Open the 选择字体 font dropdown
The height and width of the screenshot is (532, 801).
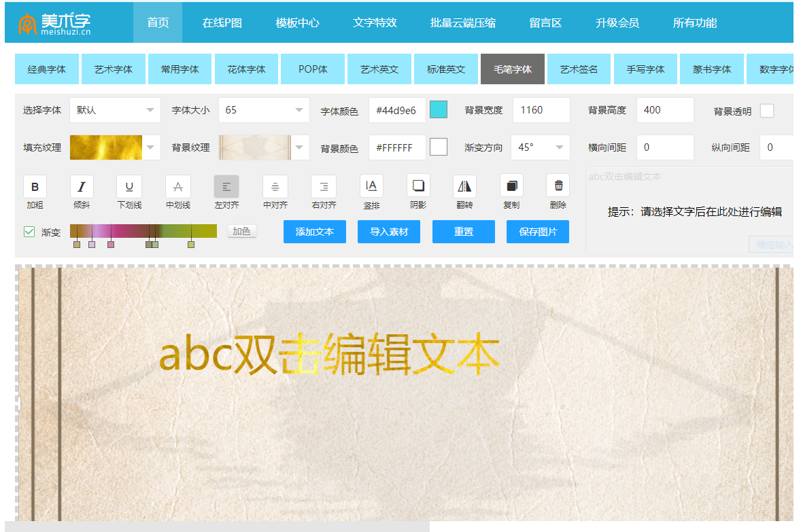[x=115, y=110]
